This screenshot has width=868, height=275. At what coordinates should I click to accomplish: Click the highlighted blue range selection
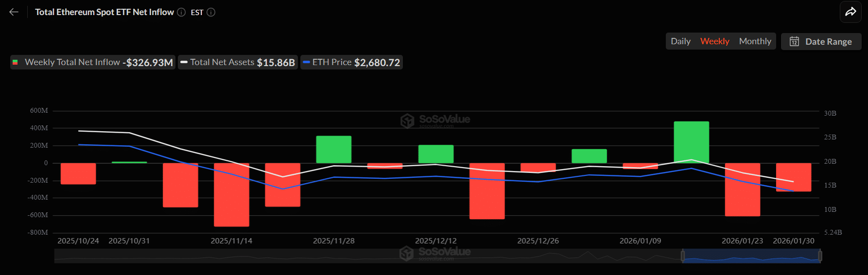(751, 256)
